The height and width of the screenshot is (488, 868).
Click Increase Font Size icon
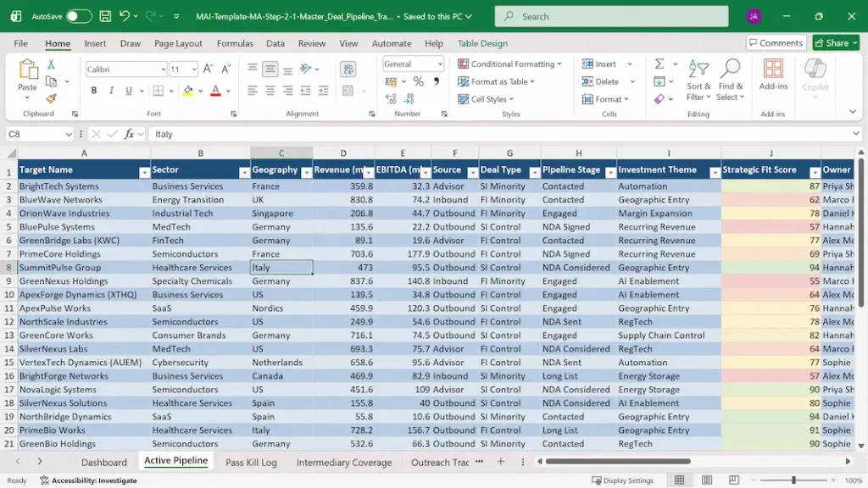point(206,69)
